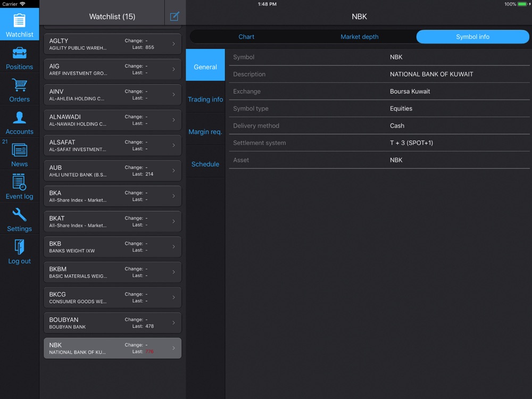Expand BOUBYAN row chevron
Viewport: 532px width, 399px height.
[174, 323]
